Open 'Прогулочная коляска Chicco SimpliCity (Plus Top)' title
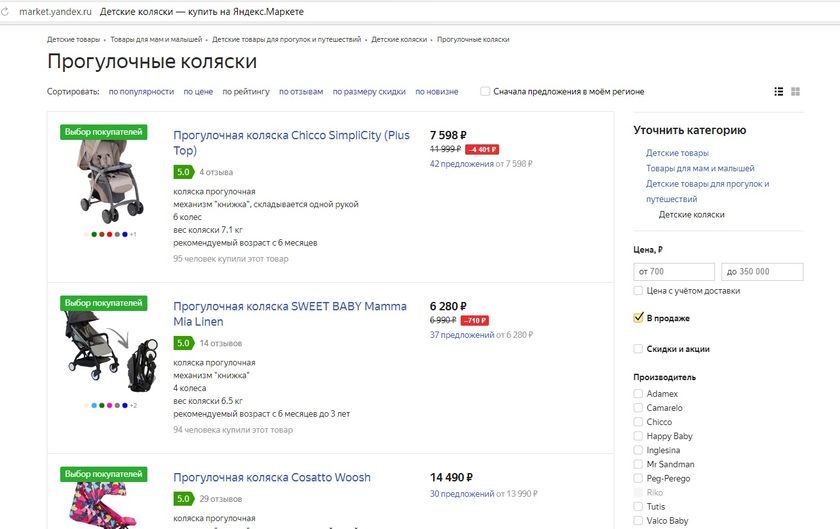The height and width of the screenshot is (529, 840). click(291, 143)
